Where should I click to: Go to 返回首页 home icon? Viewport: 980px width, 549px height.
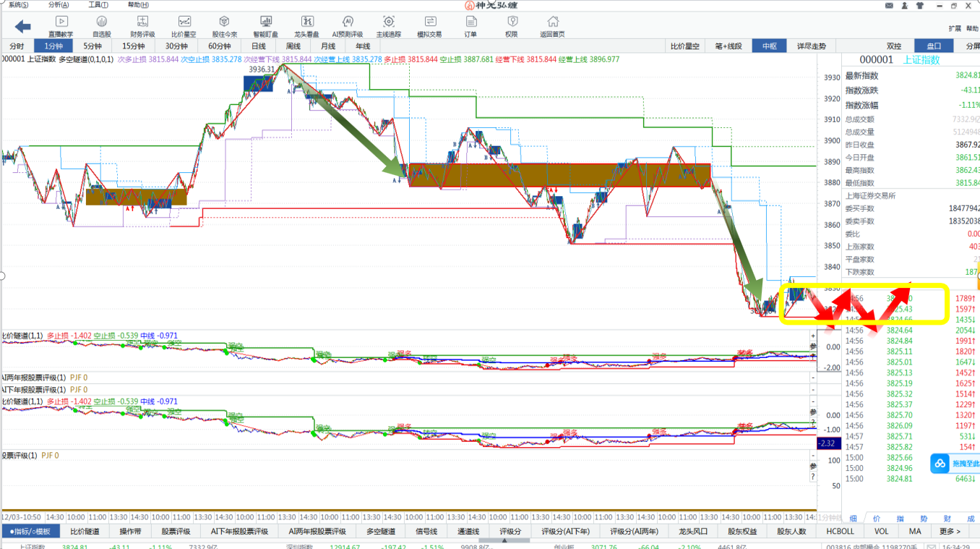[552, 26]
